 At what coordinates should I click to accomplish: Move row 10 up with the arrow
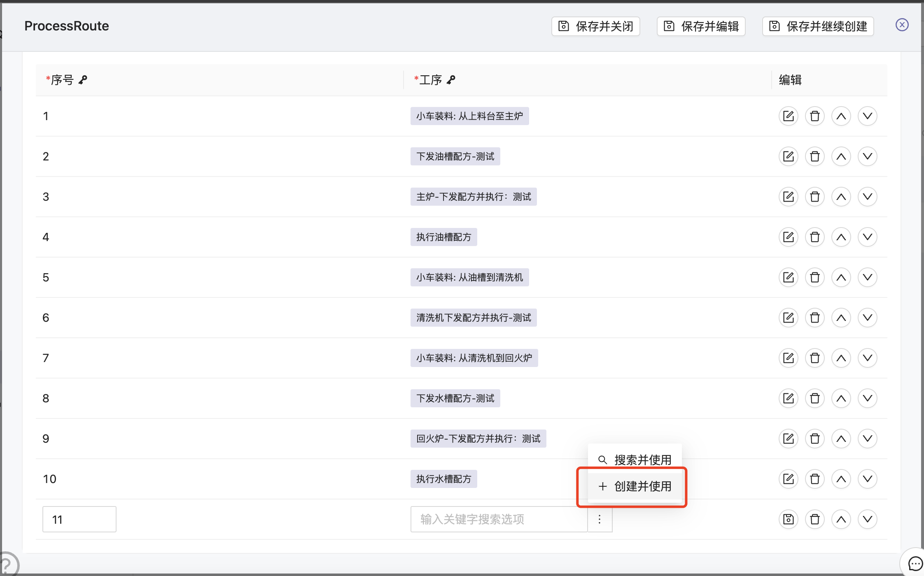[841, 479]
